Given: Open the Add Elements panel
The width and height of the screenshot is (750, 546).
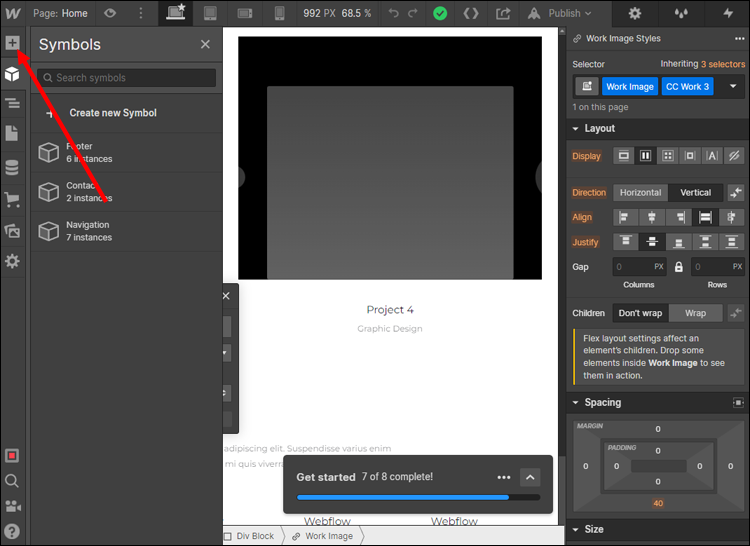Looking at the screenshot, I should (12, 43).
